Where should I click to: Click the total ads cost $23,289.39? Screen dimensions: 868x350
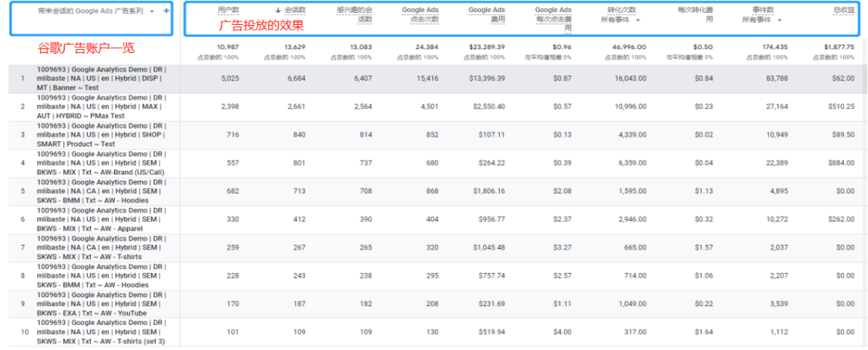click(486, 47)
